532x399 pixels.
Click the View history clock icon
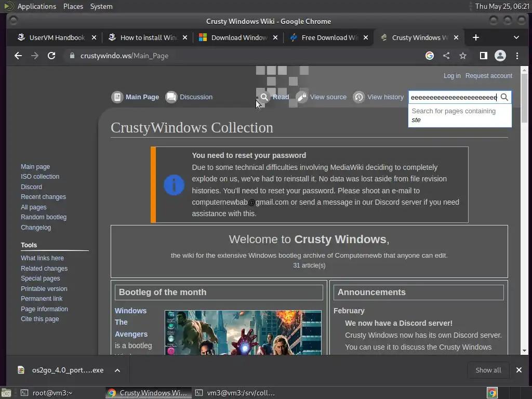point(359,97)
